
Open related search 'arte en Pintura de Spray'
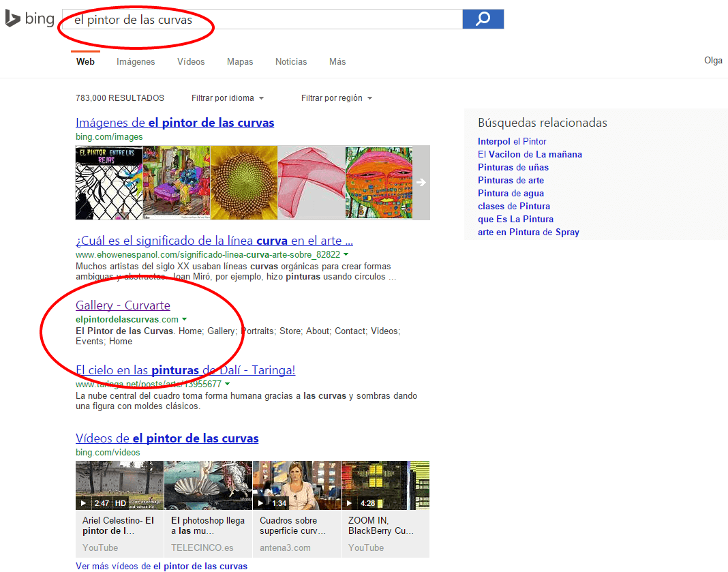click(x=528, y=232)
